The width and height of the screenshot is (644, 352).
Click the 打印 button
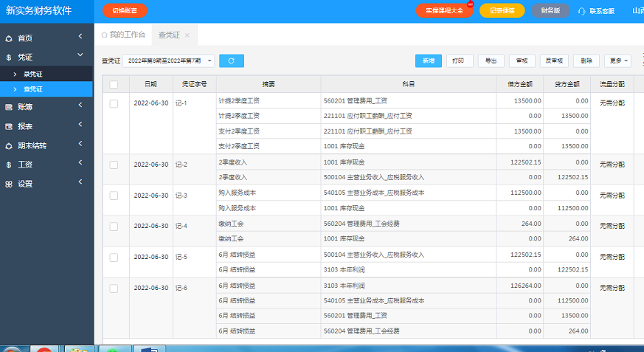[x=460, y=61]
